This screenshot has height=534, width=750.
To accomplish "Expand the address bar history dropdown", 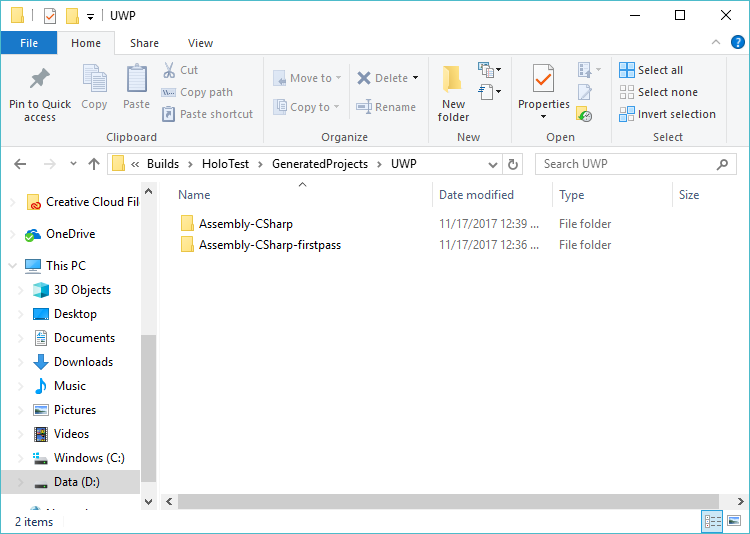I will pyautogui.click(x=493, y=164).
